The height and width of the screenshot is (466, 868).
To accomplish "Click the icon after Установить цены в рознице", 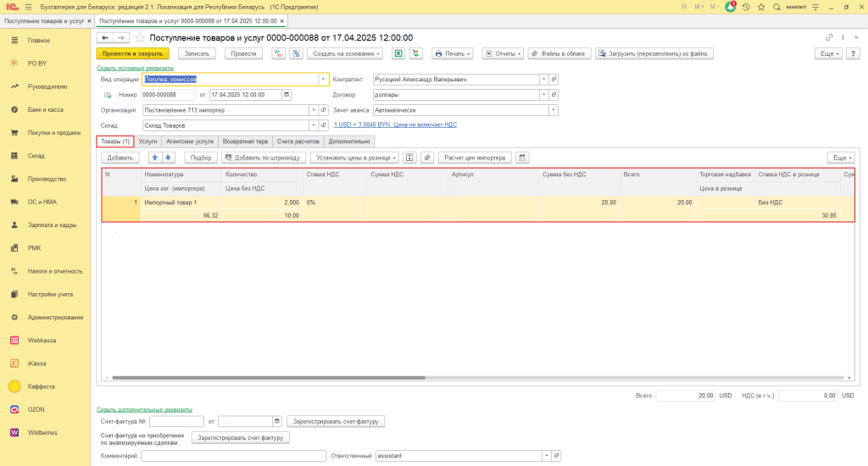I will (409, 158).
